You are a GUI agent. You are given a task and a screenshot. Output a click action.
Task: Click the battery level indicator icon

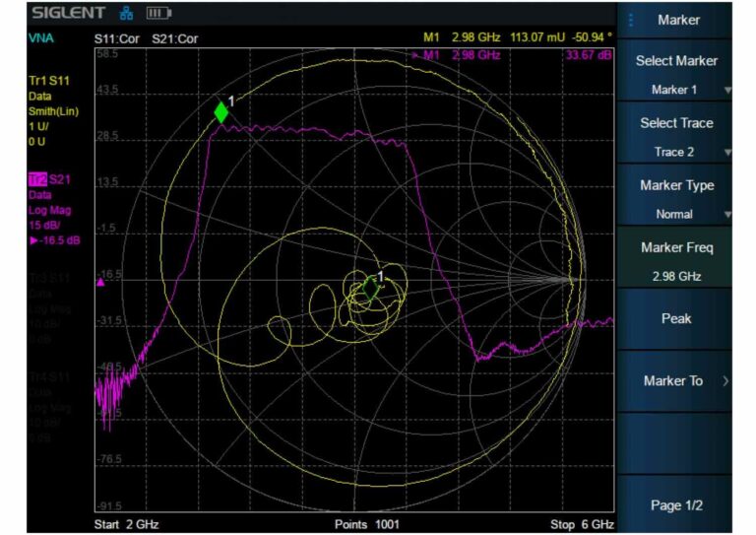(158, 13)
